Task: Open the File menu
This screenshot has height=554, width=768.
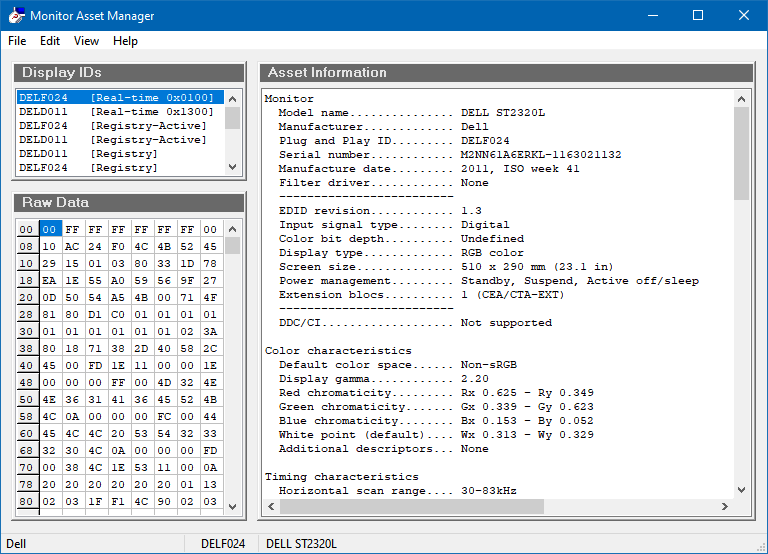Action: (17, 41)
